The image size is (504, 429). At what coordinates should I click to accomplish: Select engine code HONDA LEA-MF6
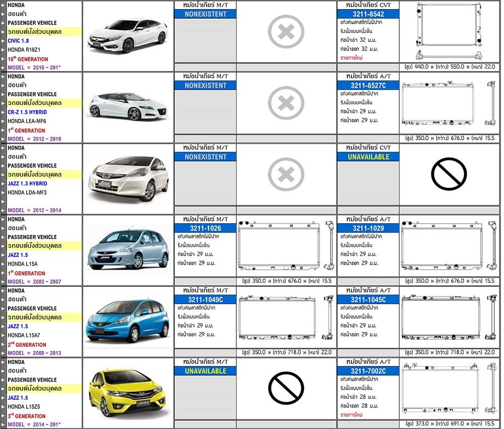tap(27, 121)
